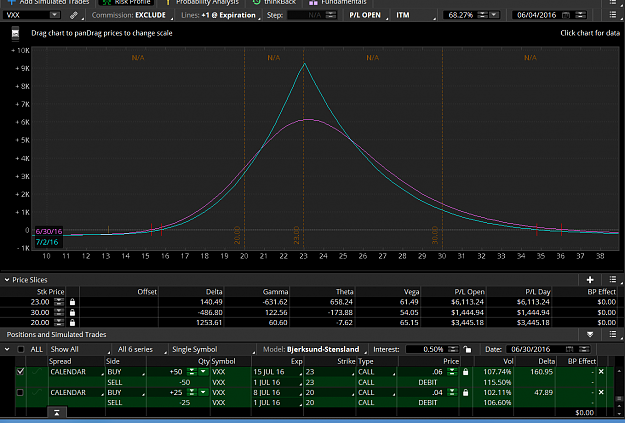Click the Interest 0.50% input field
This screenshot has height=423, width=625.
426,349
